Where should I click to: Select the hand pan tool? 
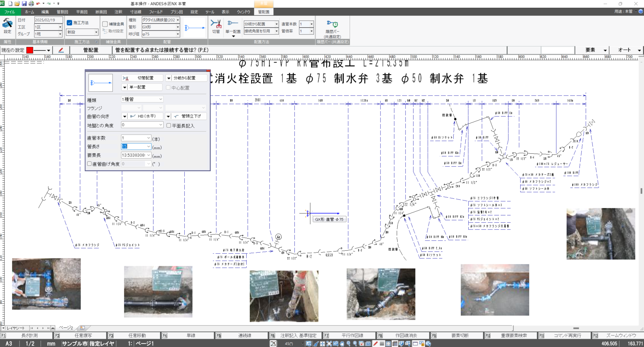click(x=342, y=344)
